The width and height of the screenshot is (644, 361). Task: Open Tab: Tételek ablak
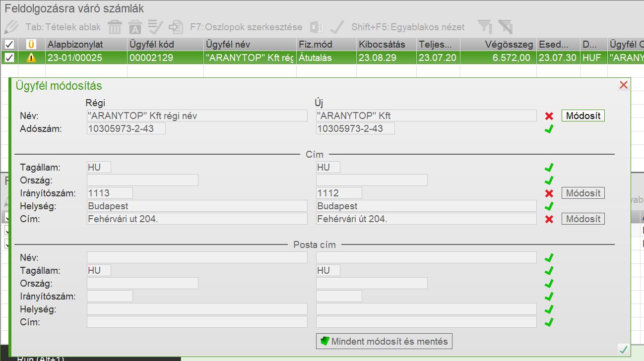tap(63, 27)
